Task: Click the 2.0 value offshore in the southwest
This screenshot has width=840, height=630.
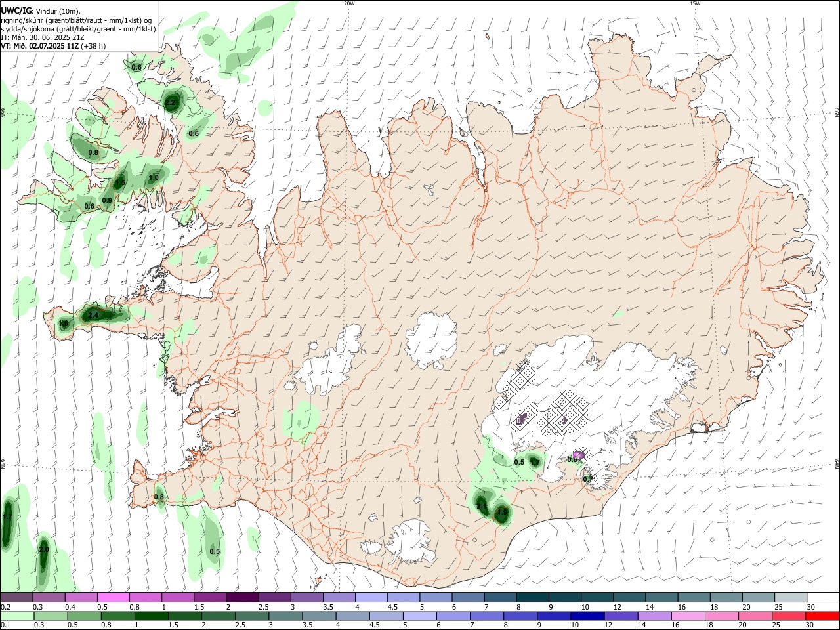Action: pos(44,550)
